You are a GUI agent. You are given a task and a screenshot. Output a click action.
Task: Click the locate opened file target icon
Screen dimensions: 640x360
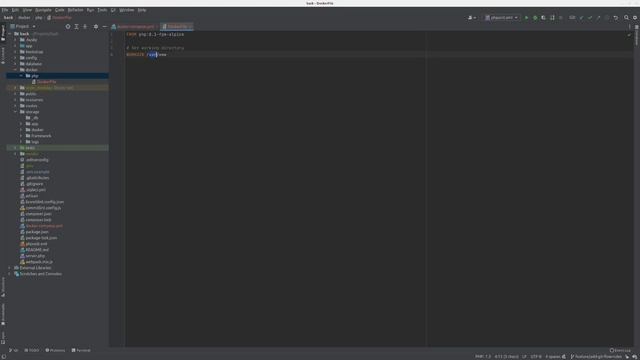click(68, 27)
